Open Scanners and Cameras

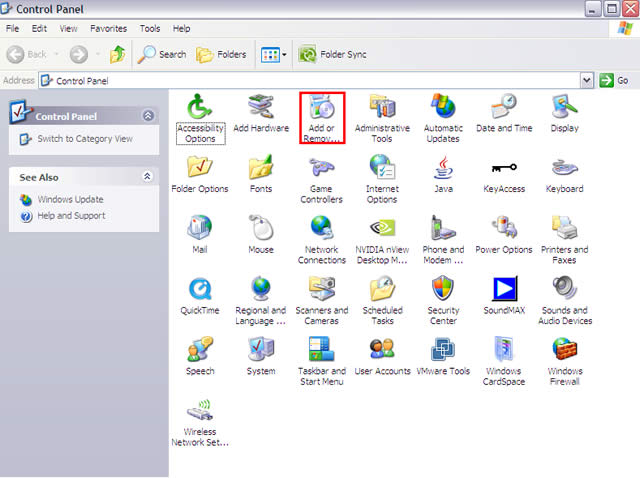322,301
